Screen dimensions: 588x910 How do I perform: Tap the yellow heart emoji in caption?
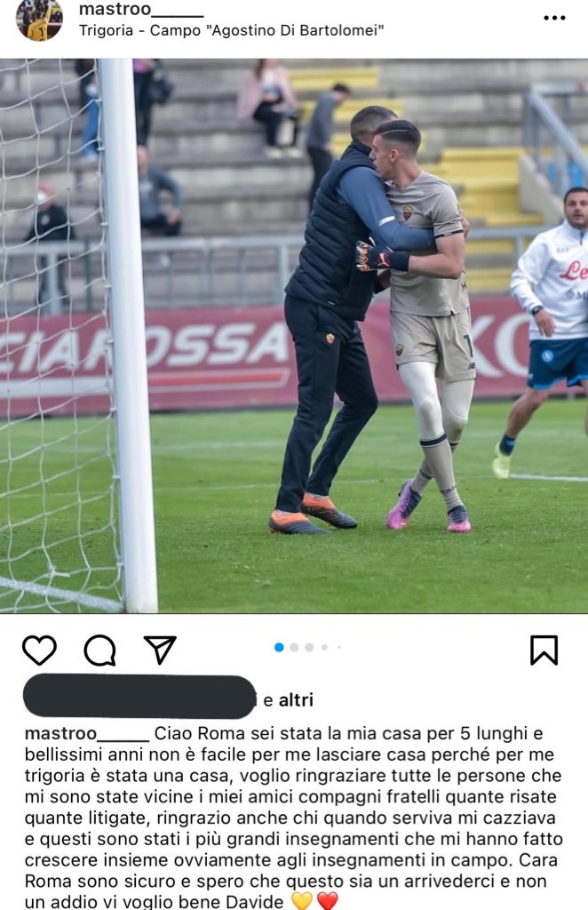click(x=301, y=901)
